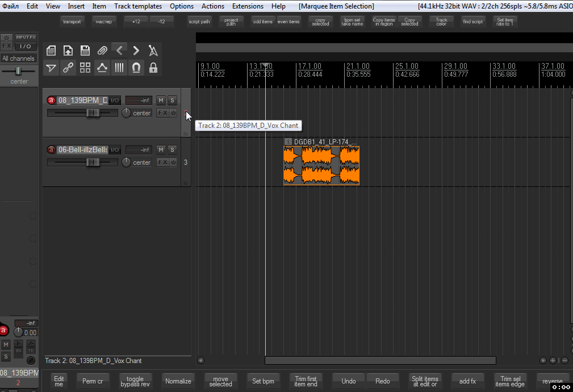Screen dimensions: 573x392
Task: Toggle FX bypass power on track 08_139BPM_D
Action: (173, 112)
